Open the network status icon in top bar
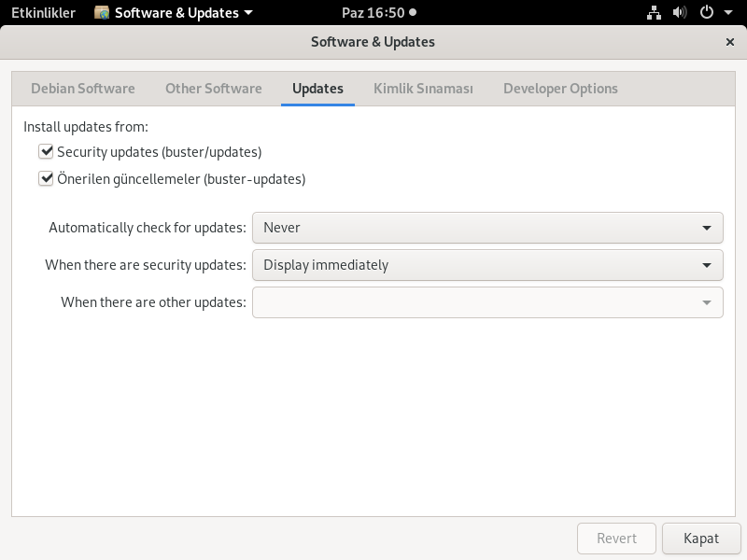This screenshot has width=747, height=560. point(654,13)
